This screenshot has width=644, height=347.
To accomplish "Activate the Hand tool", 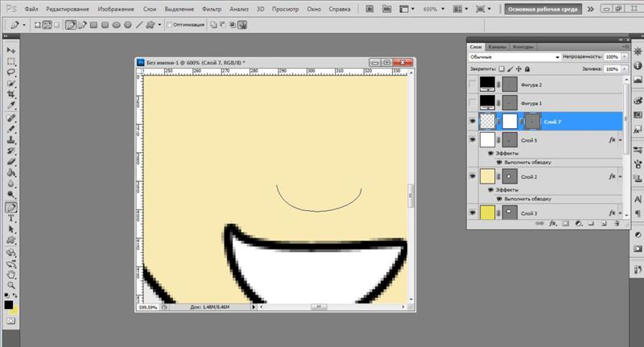I will coord(12,274).
